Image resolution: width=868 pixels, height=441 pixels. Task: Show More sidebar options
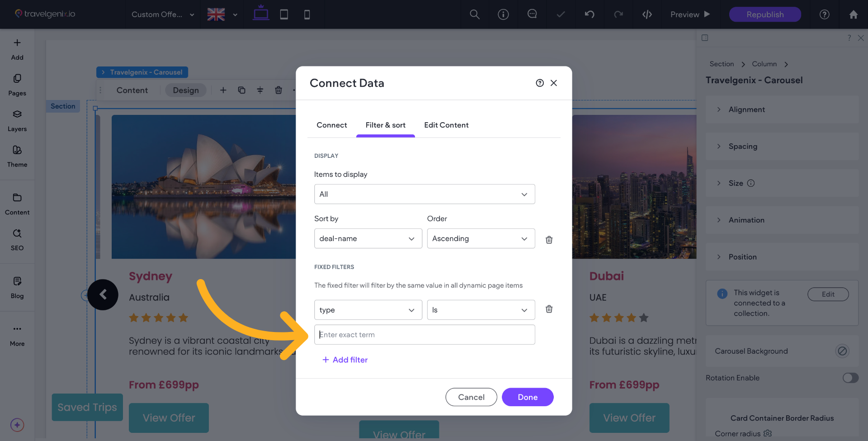[17, 335]
